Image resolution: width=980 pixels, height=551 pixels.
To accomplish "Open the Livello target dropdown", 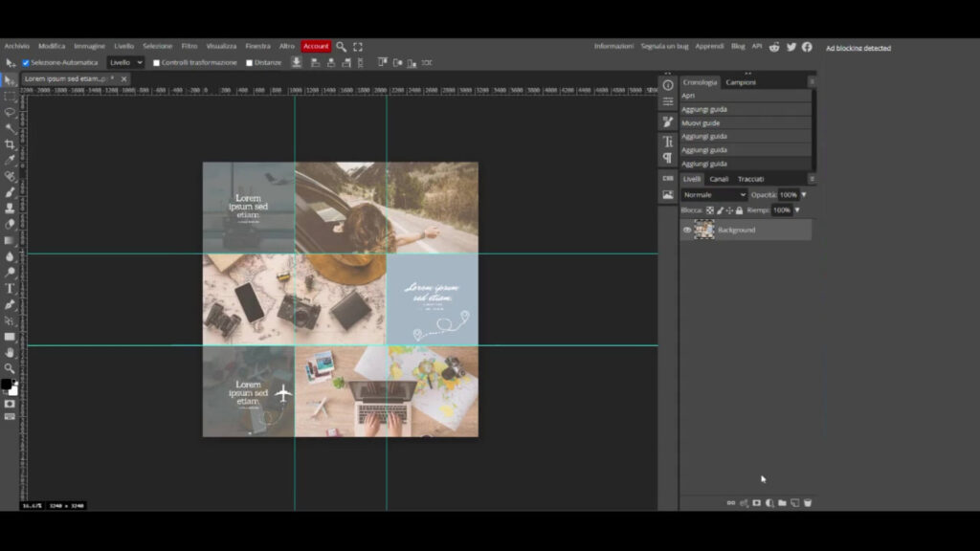I will (x=125, y=62).
